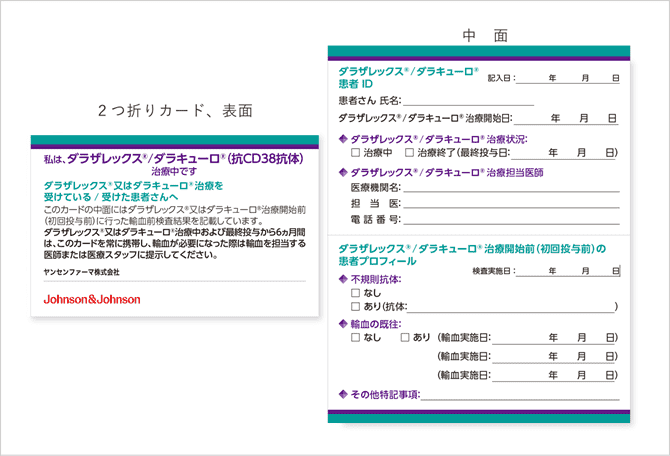Click the 検査実施日 date field
This screenshot has height=456, width=670.
(x=568, y=271)
